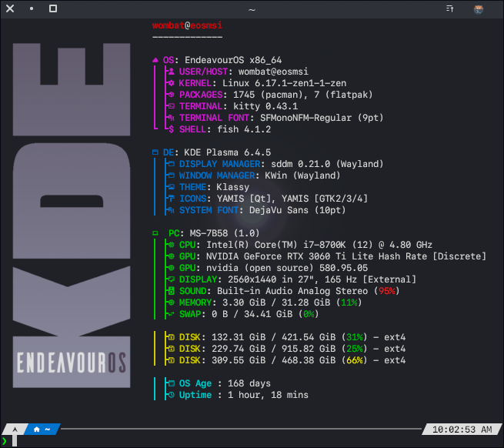The image size is (504, 448).
Task: Click the OS logo segment in the prompt bar
Action: coord(14,428)
